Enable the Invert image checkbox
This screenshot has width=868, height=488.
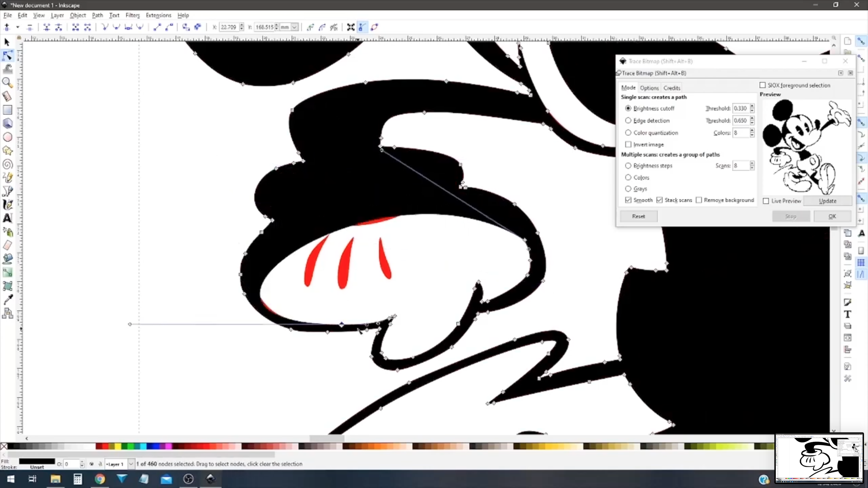click(x=628, y=144)
